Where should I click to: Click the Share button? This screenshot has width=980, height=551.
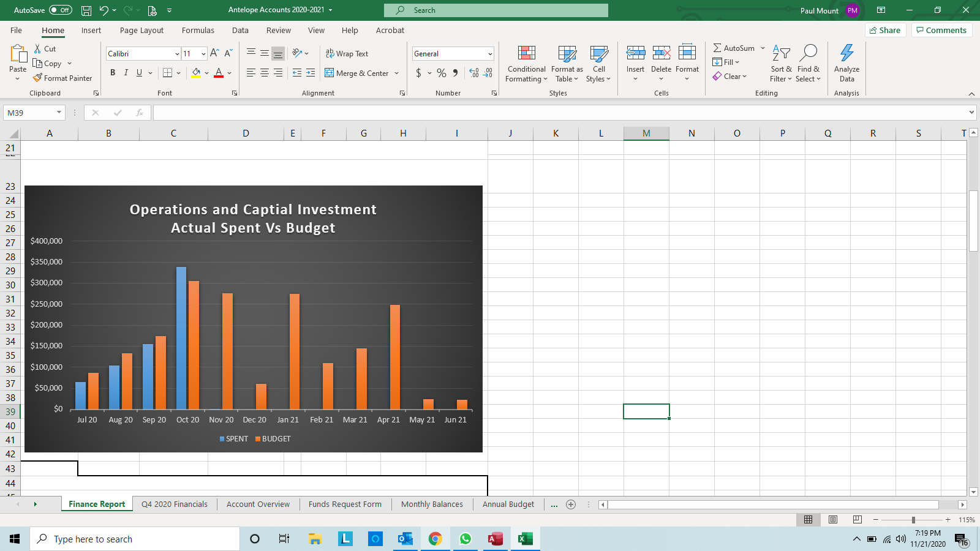pos(885,31)
